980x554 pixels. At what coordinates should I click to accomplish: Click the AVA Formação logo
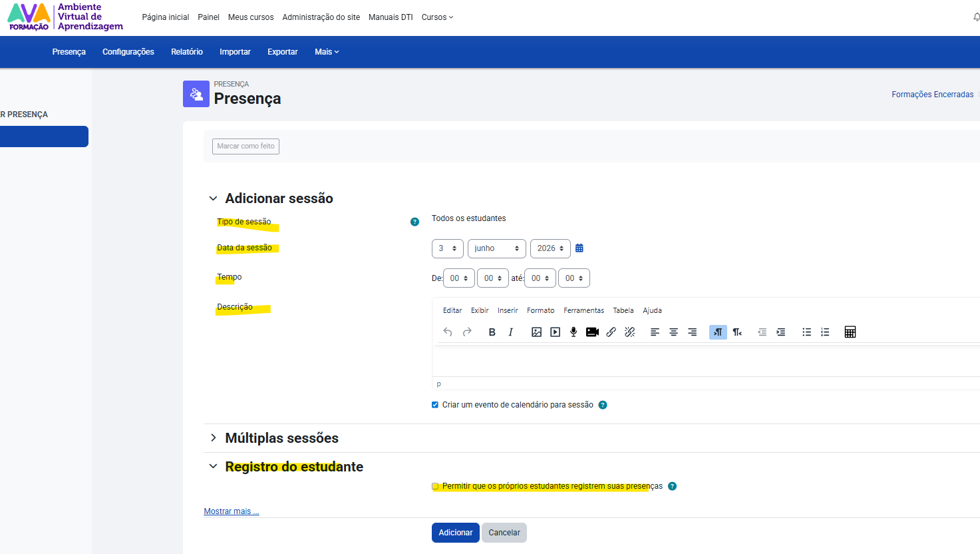65,17
